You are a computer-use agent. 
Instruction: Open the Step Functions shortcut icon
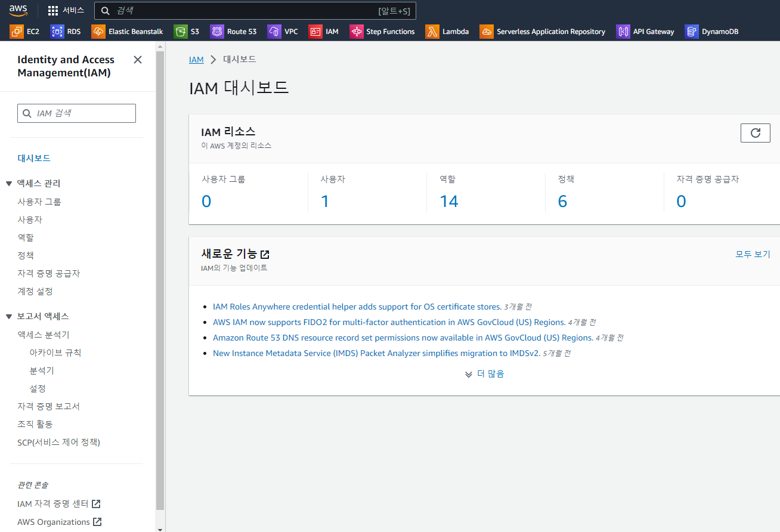pos(356,32)
